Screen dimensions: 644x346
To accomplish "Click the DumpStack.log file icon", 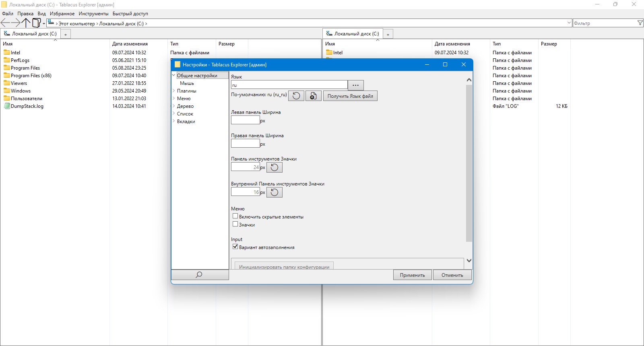I will tap(7, 106).
